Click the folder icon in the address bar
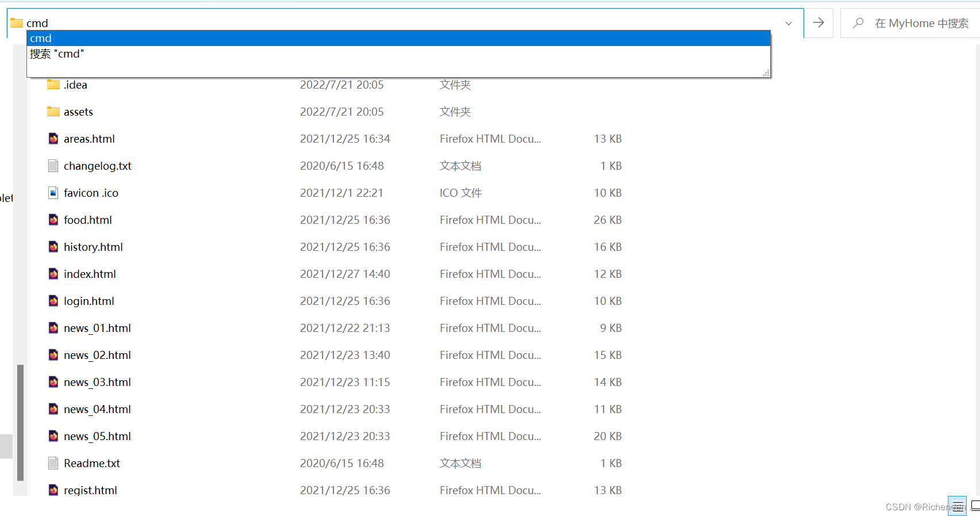Viewport: 980px width, 516px height. 17,23
